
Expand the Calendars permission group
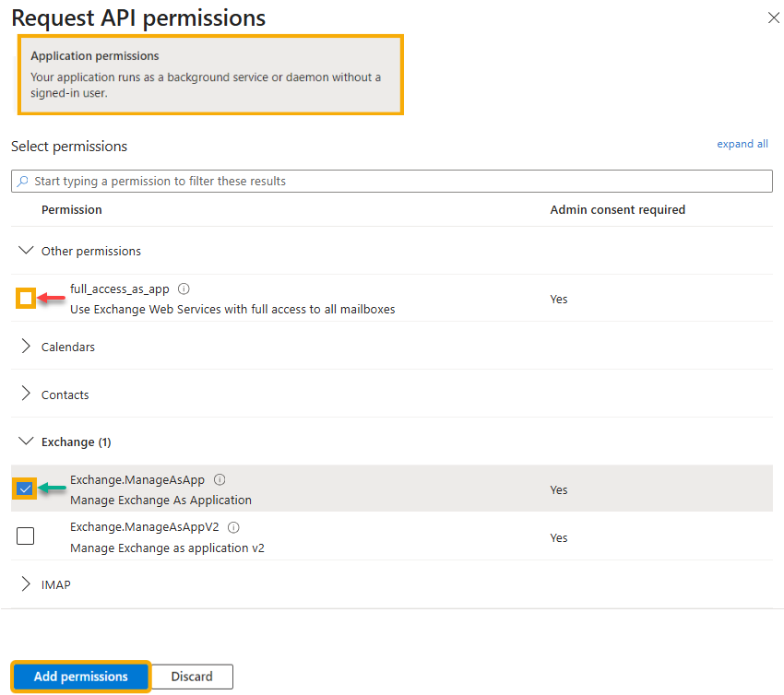26,347
